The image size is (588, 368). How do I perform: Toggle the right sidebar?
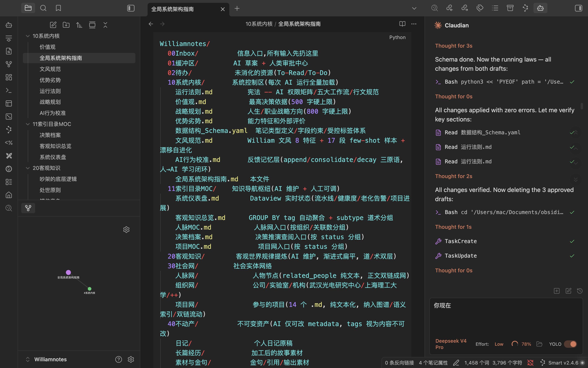tap(579, 8)
